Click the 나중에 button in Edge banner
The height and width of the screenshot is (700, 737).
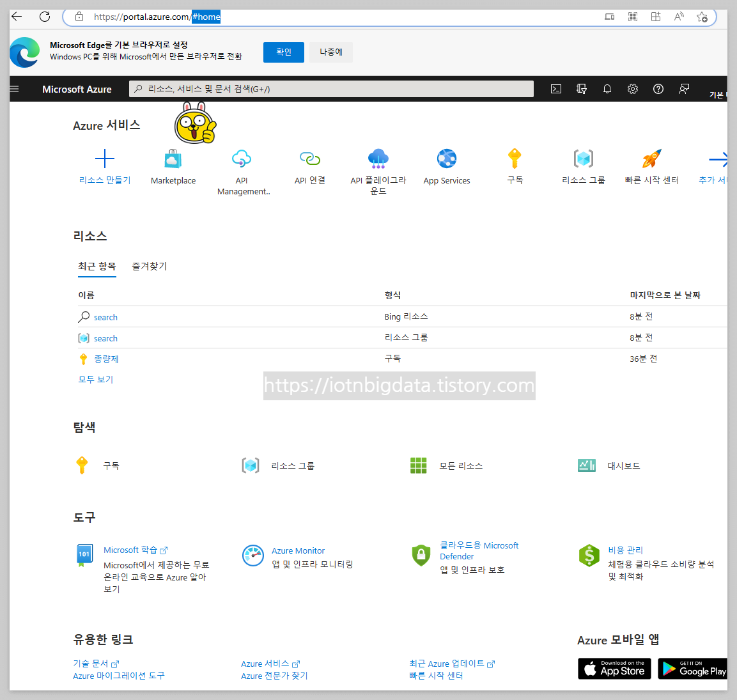pos(331,52)
